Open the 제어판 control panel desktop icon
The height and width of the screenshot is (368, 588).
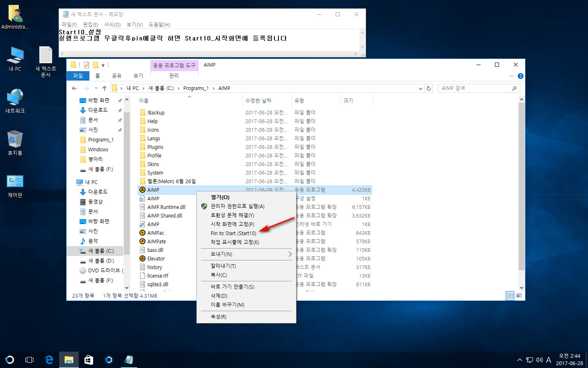coord(15,186)
